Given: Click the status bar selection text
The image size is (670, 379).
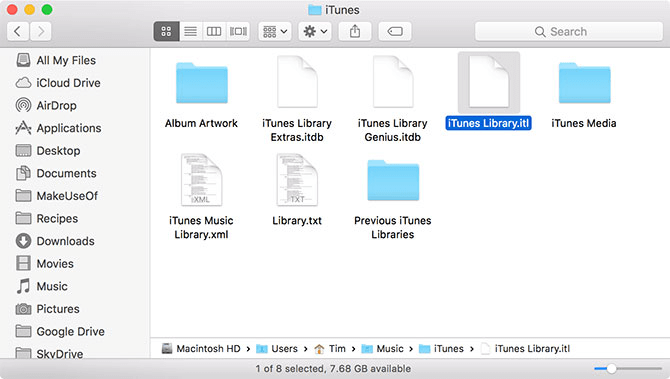Looking at the screenshot, I should click(x=333, y=368).
